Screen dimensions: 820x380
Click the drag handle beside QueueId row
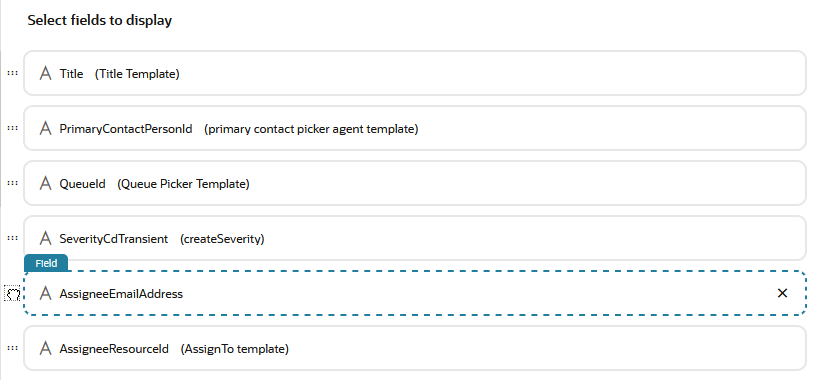click(x=12, y=183)
